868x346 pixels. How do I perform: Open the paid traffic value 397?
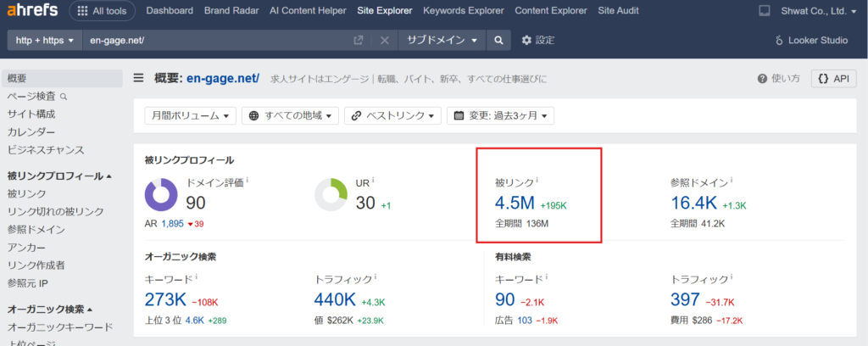[685, 299]
